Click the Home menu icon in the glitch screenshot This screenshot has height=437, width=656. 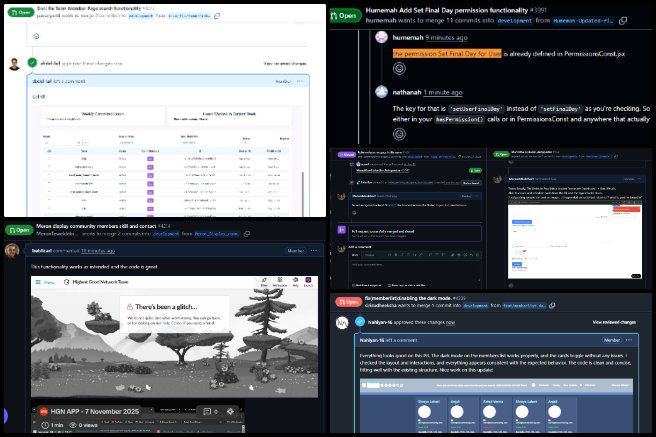pyautogui.click(x=38, y=282)
